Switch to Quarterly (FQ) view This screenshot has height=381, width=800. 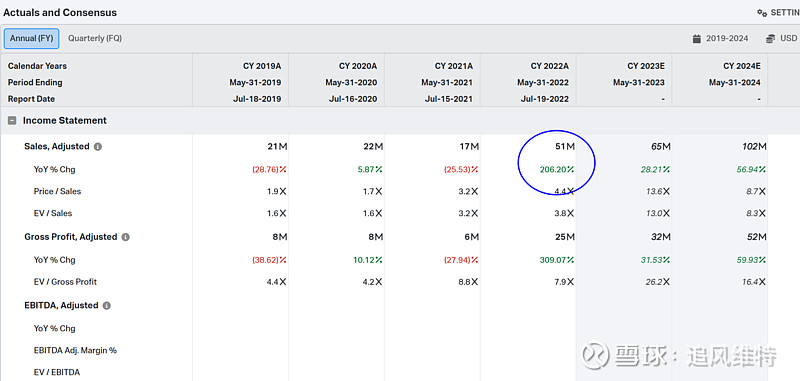[95, 38]
